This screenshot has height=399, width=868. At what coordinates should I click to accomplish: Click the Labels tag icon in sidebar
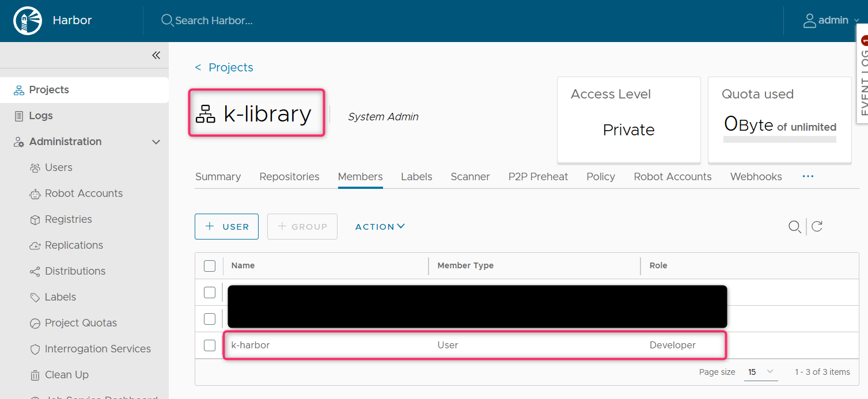coord(35,297)
